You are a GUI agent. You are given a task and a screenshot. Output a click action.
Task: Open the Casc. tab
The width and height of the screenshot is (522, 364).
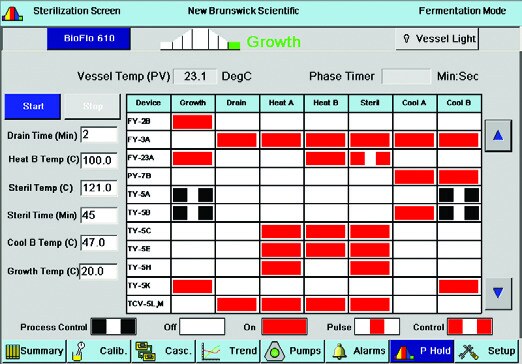click(x=164, y=351)
